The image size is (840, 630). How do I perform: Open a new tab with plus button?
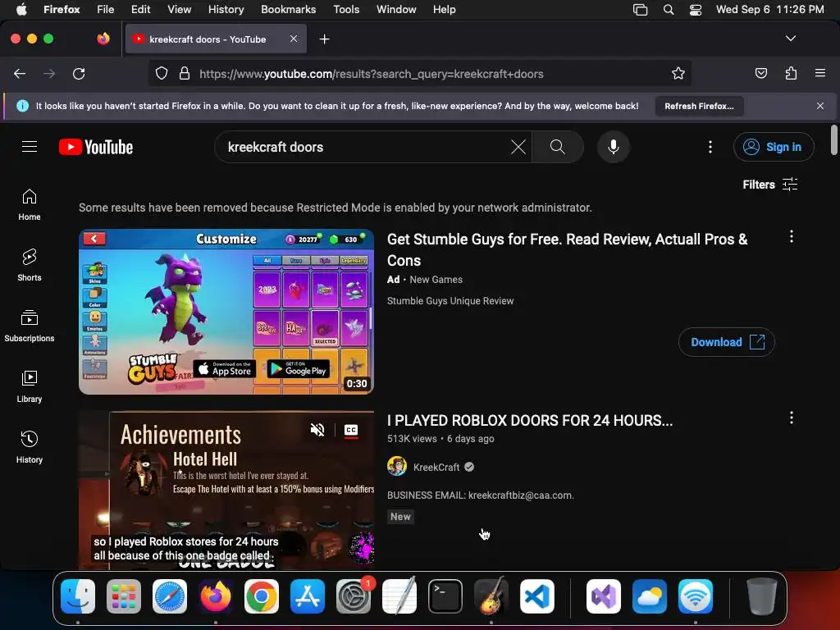coord(324,39)
